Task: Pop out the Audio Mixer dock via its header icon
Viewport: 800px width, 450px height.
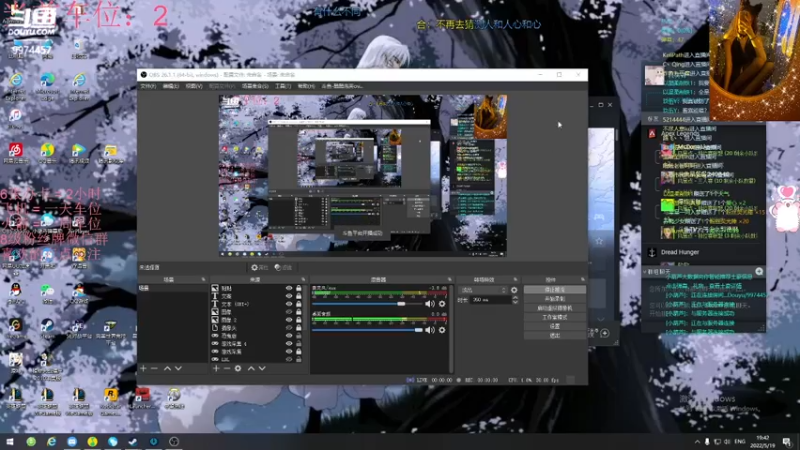Action: (449, 280)
